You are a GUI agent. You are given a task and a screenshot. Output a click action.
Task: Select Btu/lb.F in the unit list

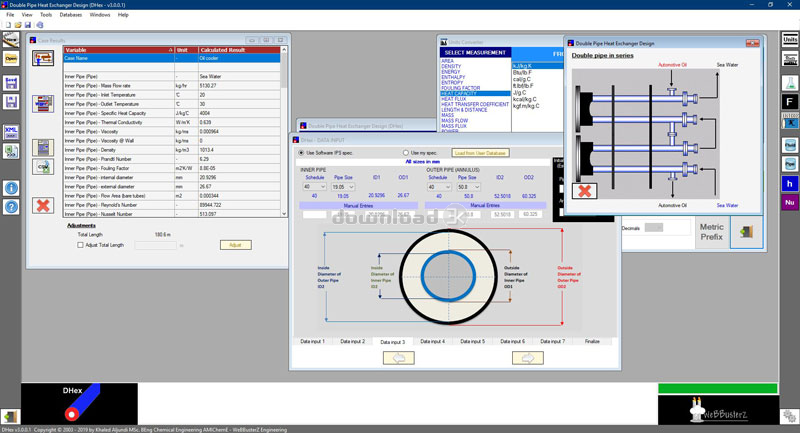(x=522, y=73)
